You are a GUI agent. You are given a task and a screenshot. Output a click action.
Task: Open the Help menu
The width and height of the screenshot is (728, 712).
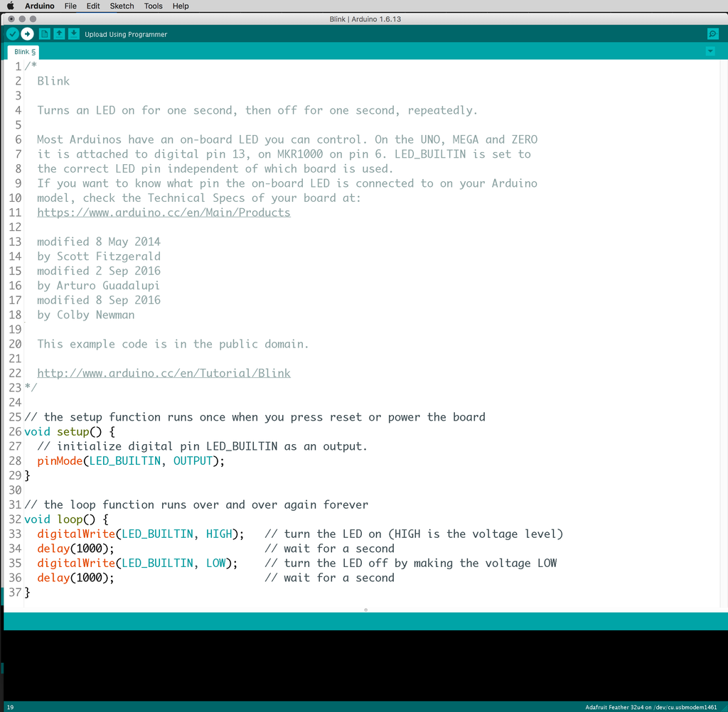[x=181, y=6]
